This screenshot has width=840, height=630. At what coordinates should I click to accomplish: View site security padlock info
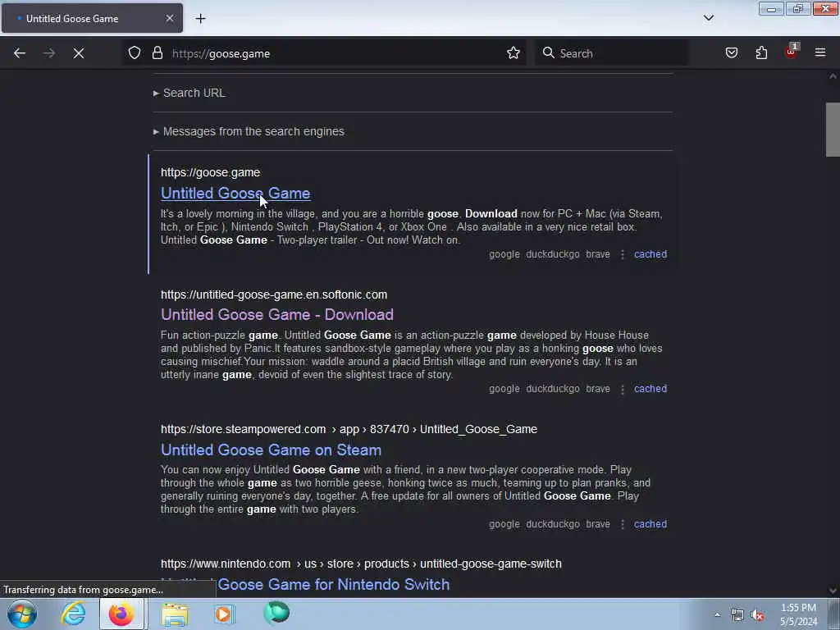pyautogui.click(x=157, y=53)
